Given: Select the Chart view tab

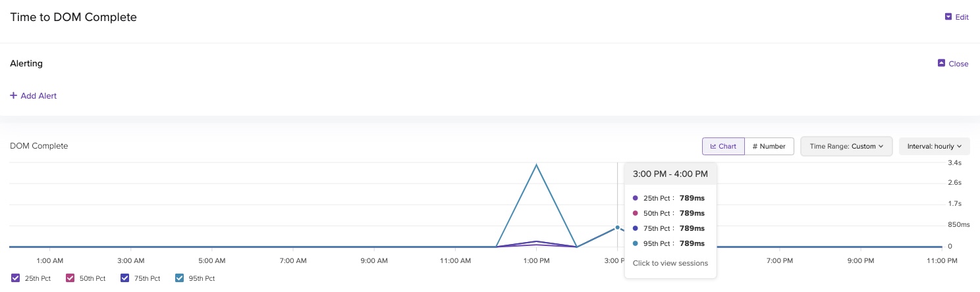Looking at the screenshot, I should pos(723,146).
